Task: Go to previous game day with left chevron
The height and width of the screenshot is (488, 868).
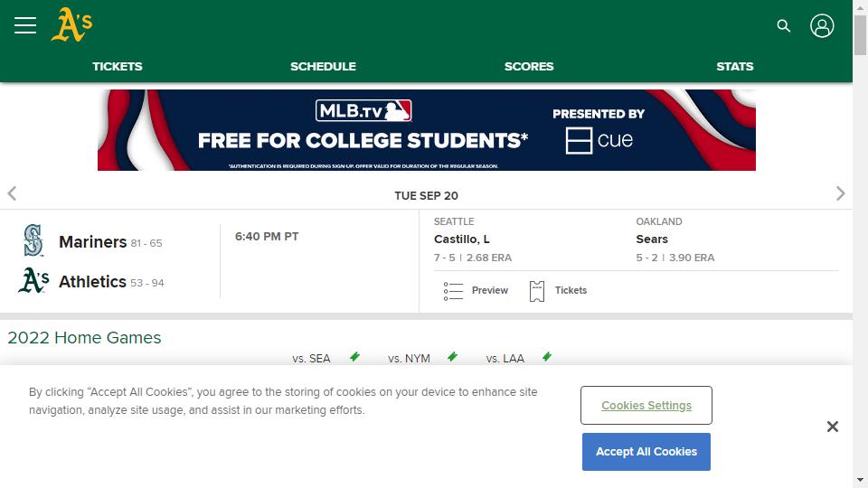Action: 12,193
